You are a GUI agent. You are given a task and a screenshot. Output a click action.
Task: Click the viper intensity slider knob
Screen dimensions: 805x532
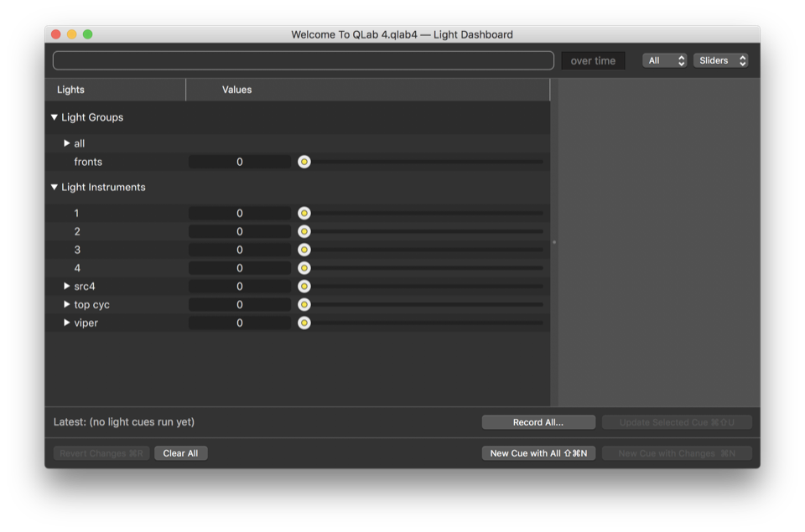pos(304,323)
